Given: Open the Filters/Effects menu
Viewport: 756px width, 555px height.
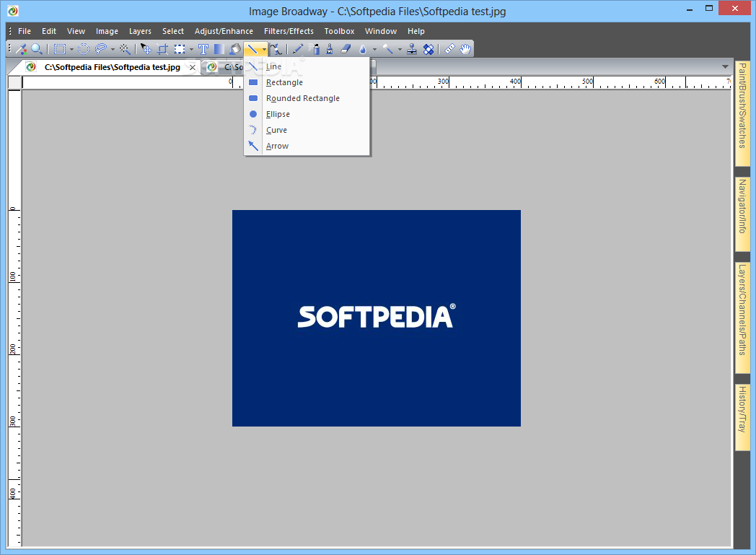Looking at the screenshot, I should tap(289, 31).
